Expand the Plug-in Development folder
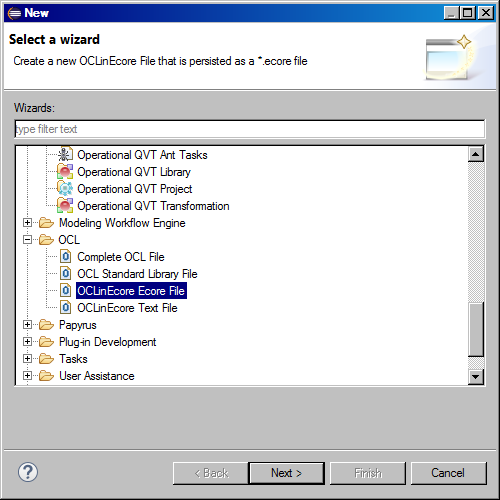The image size is (500, 500). [28, 342]
